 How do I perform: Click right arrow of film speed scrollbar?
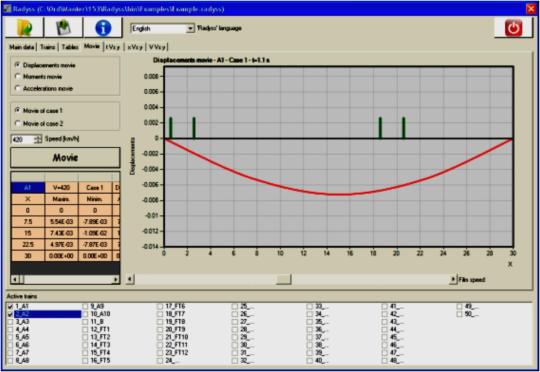pos(453,279)
